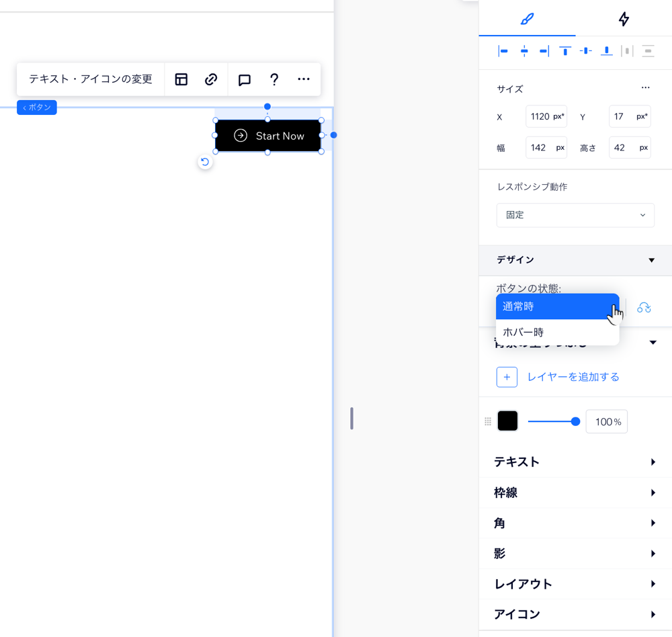Click the X position field
The width and height of the screenshot is (672, 637).
(546, 116)
